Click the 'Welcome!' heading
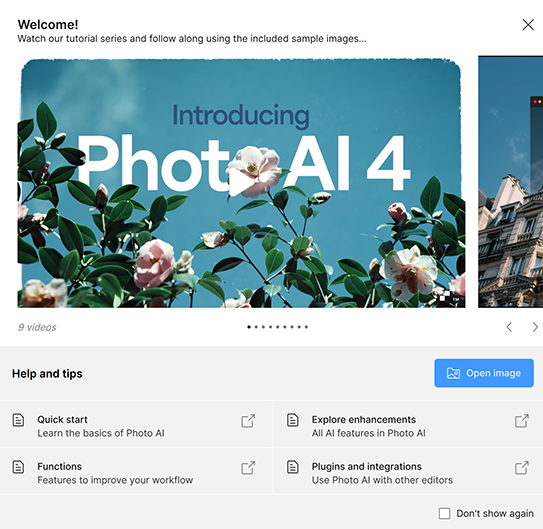The image size is (543, 529). point(48,25)
